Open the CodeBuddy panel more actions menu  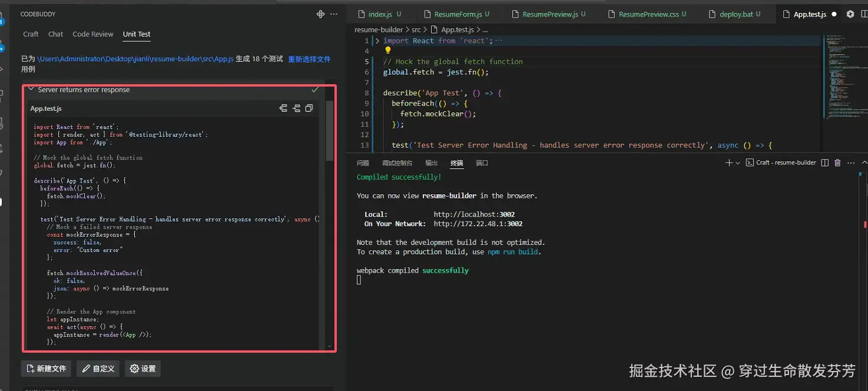tap(334, 14)
